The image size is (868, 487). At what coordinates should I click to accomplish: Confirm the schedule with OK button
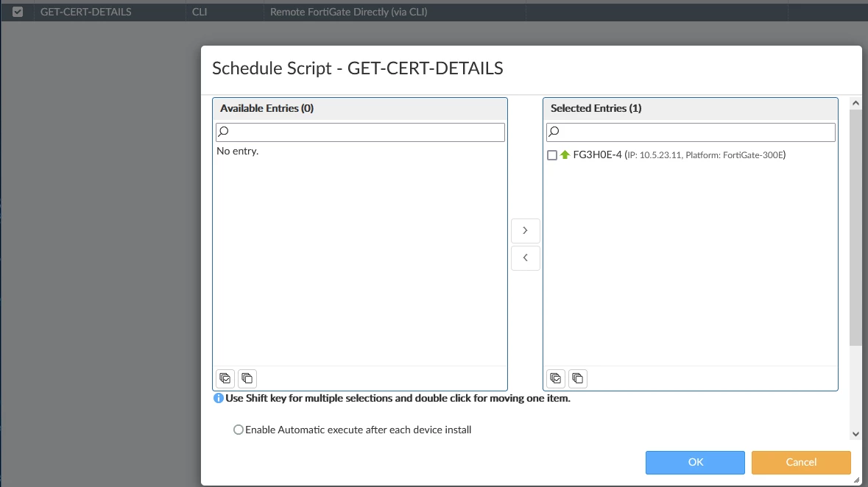click(x=695, y=463)
